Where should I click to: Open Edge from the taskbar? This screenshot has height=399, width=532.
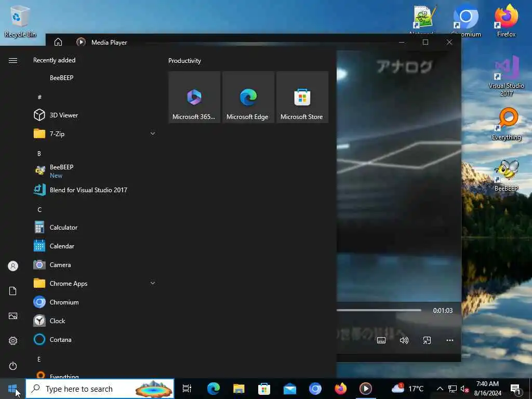coord(214,389)
